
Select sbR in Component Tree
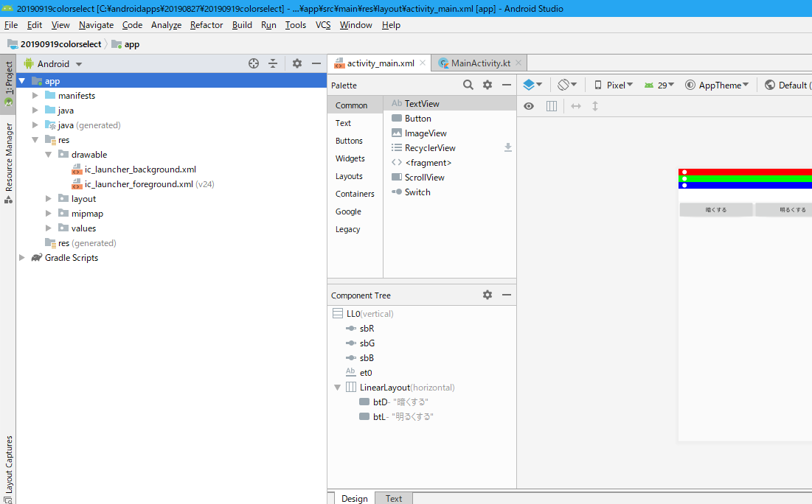367,328
